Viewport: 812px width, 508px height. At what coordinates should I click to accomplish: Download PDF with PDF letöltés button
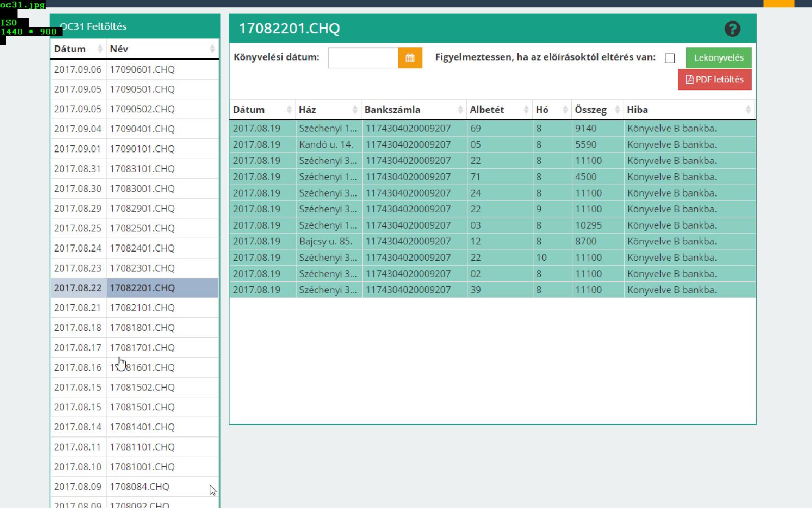(714, 80)
